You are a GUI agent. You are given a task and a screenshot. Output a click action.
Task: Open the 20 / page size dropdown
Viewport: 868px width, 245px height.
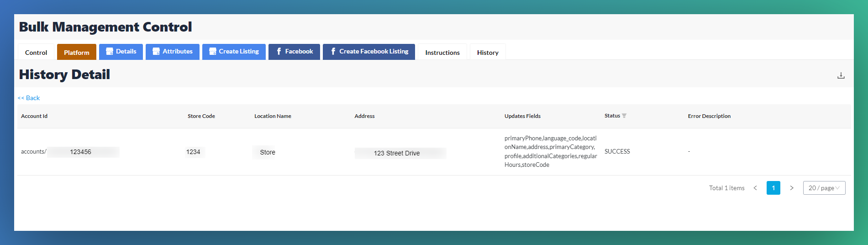pos(824,188)
